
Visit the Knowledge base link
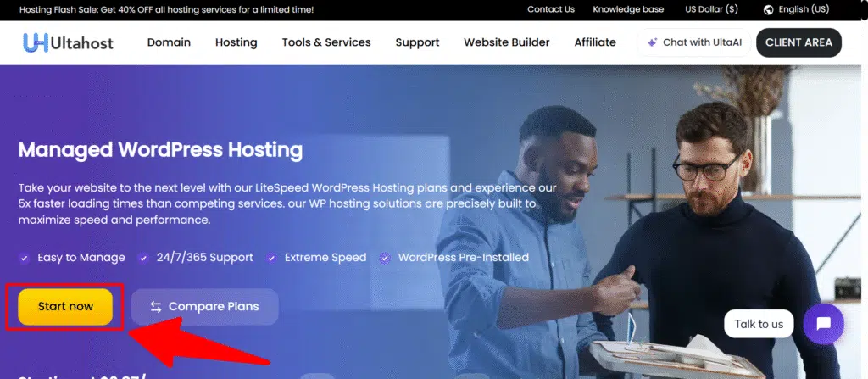click(628, 9)
